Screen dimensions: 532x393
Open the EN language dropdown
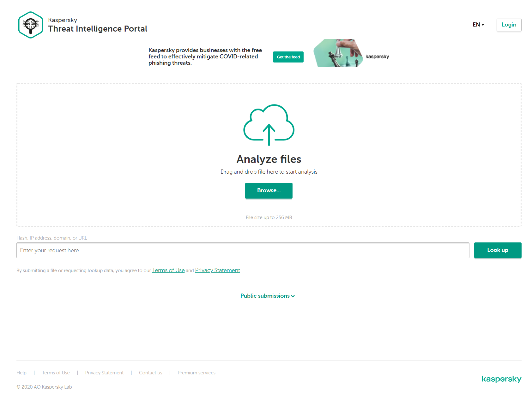pos(478,25)
